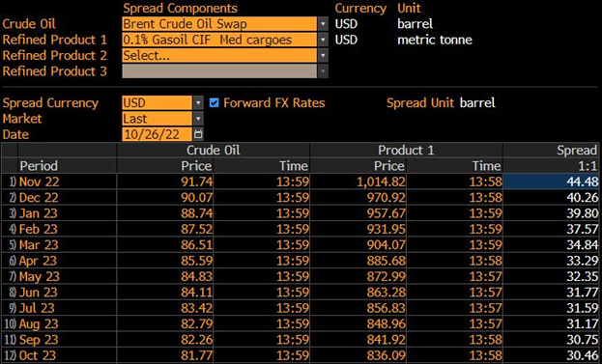
Task: Click crude oil price 86.51
Action: click(x=196, y=244)
